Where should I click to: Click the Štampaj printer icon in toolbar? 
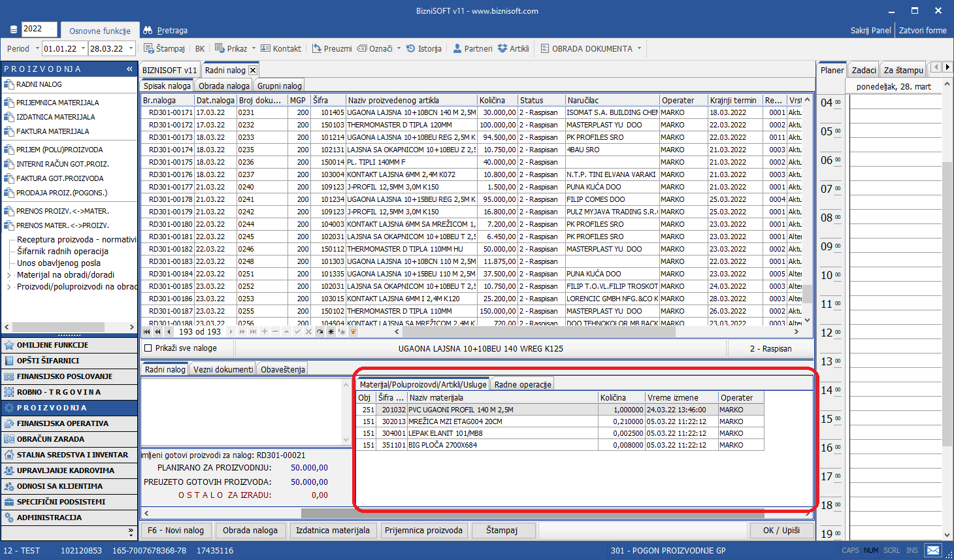coord(148,48)
